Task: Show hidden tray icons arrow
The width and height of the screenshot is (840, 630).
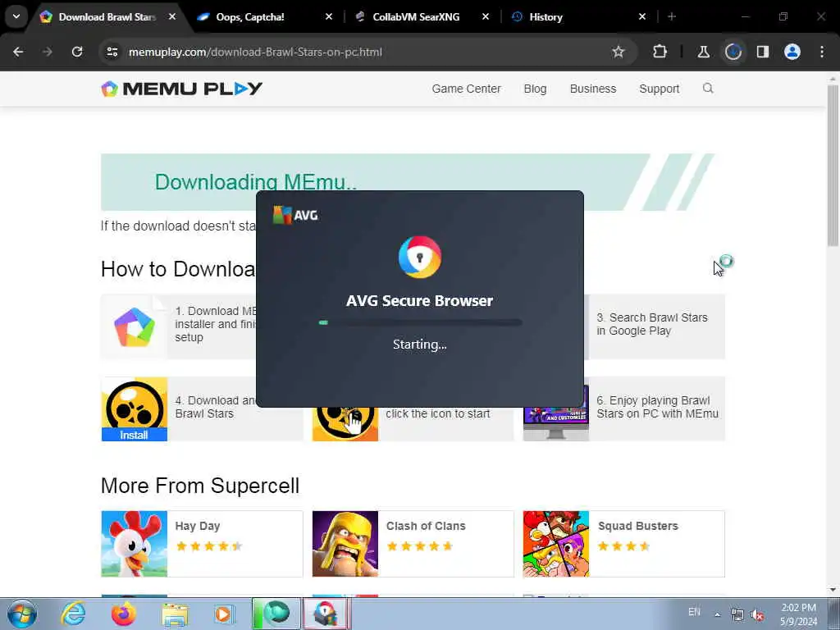Action: 717,614
